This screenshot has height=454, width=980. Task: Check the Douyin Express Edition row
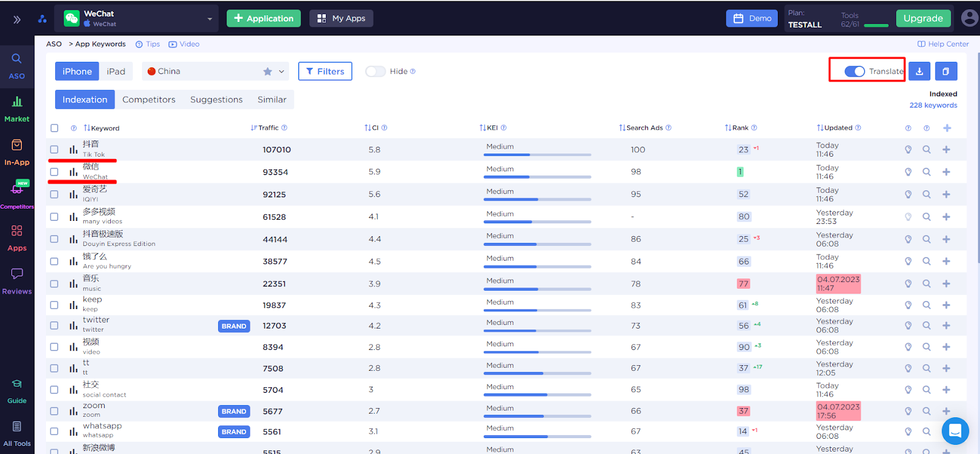(x=55, y=239)
